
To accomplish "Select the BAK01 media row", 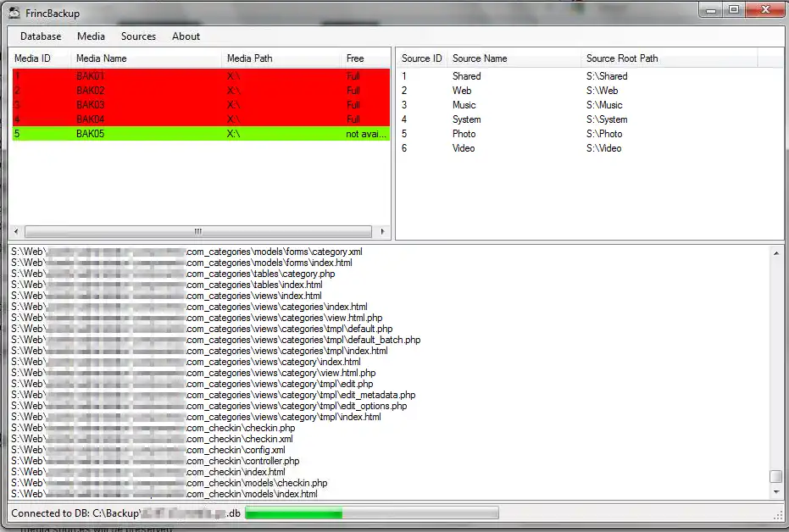I will point(201,76).
